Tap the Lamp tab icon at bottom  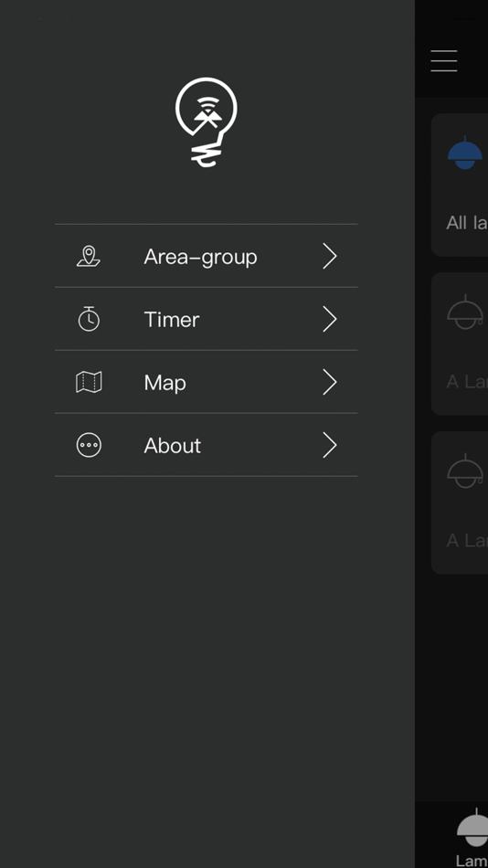click(x=472, y=829)
